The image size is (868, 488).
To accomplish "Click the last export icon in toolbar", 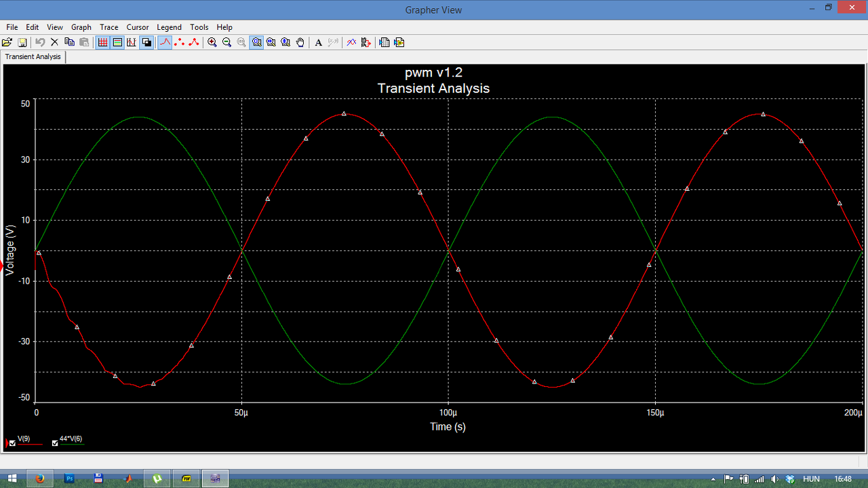I will (399, 42).
